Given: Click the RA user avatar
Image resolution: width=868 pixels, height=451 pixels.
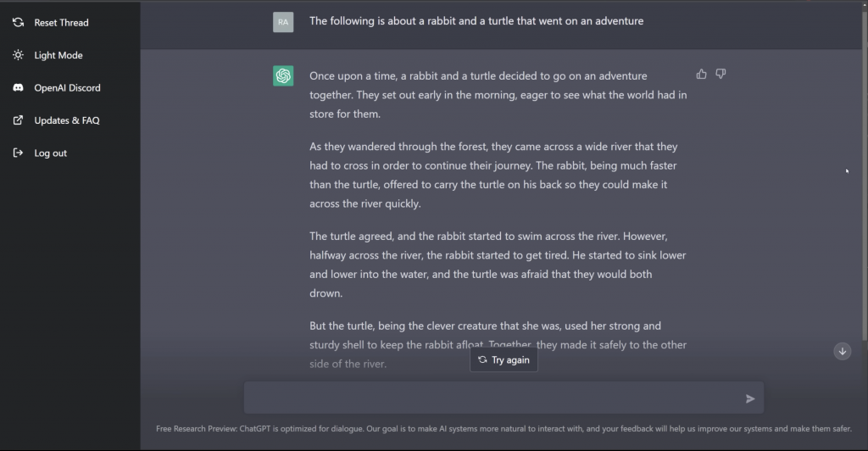Looking at the screenshot, I should 283,22.
